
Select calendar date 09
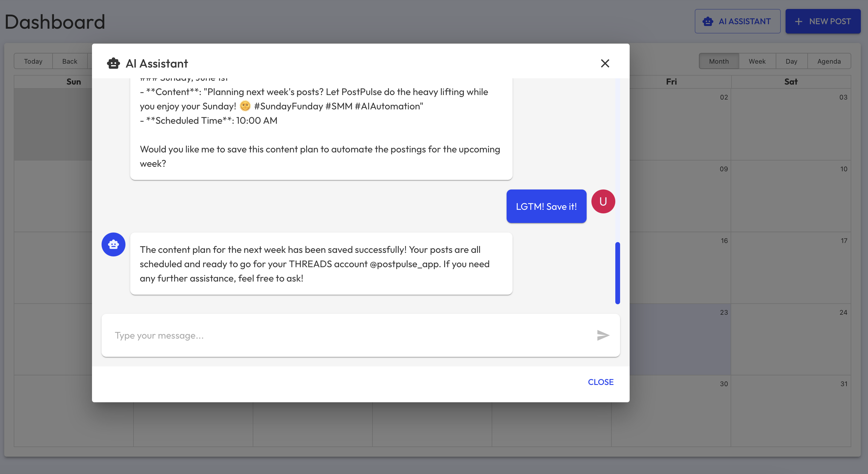tap(724, 169)
